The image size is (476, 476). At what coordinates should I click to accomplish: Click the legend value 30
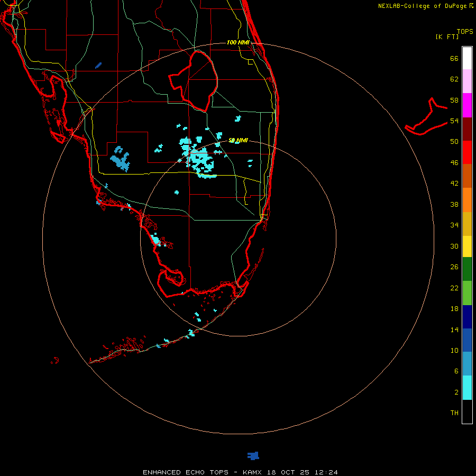point(454,246)
